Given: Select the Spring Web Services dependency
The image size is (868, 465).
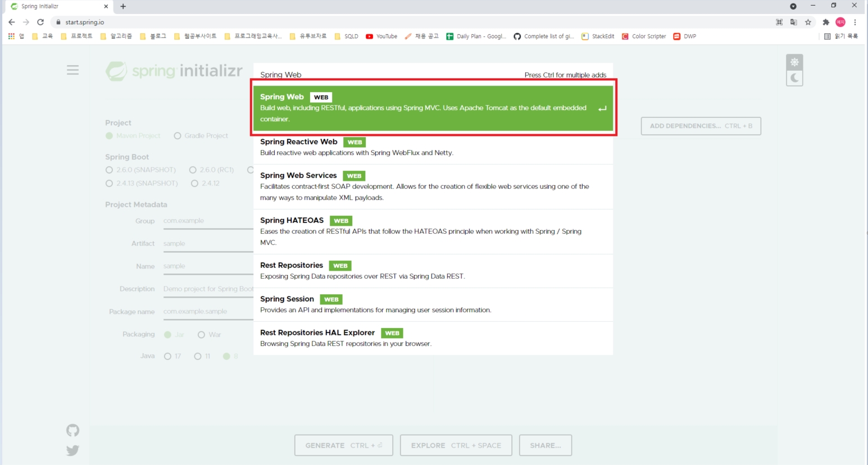Looking at the screenshot, I should point(433,187).
